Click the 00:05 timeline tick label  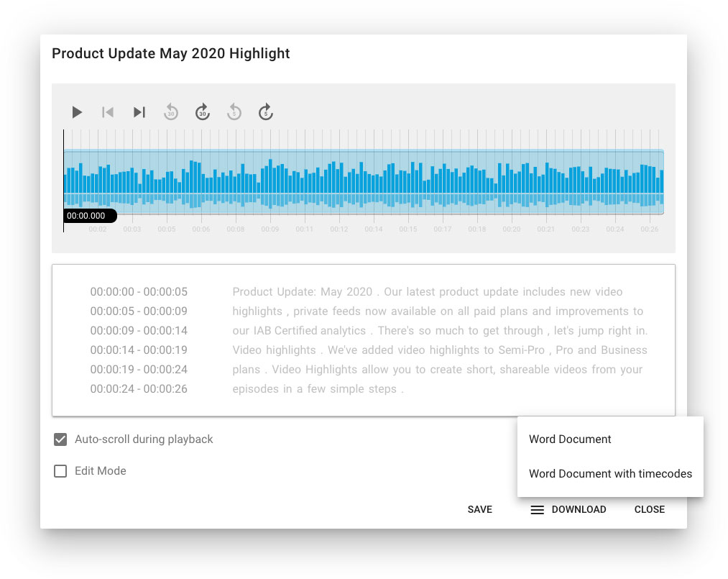tap(166, 229)
